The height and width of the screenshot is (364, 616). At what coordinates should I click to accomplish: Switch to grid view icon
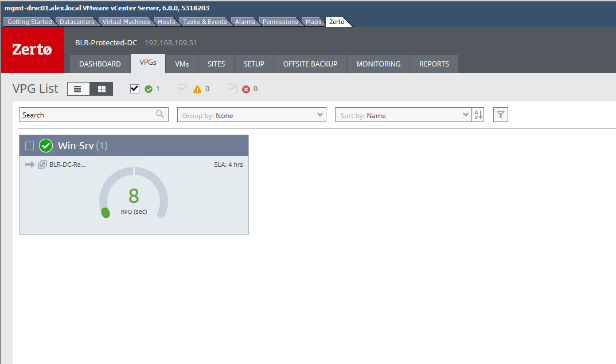coord(102,89)
